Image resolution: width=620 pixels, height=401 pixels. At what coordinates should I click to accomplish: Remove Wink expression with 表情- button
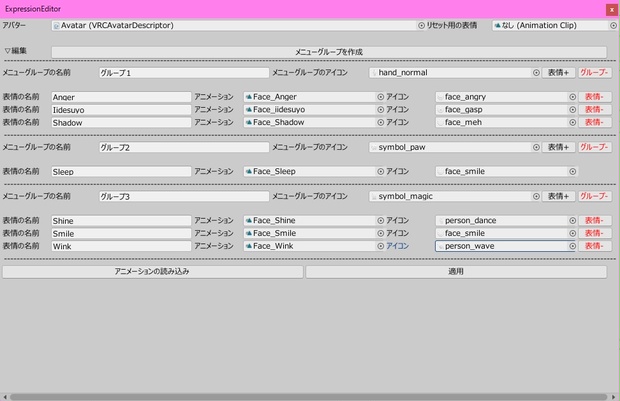click(595, 246)
